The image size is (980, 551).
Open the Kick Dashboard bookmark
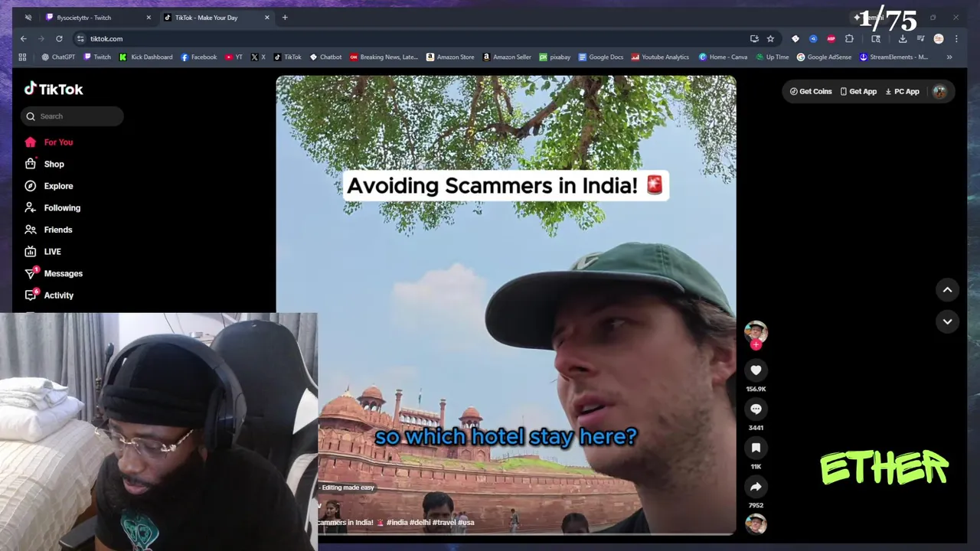click(145, 57)
